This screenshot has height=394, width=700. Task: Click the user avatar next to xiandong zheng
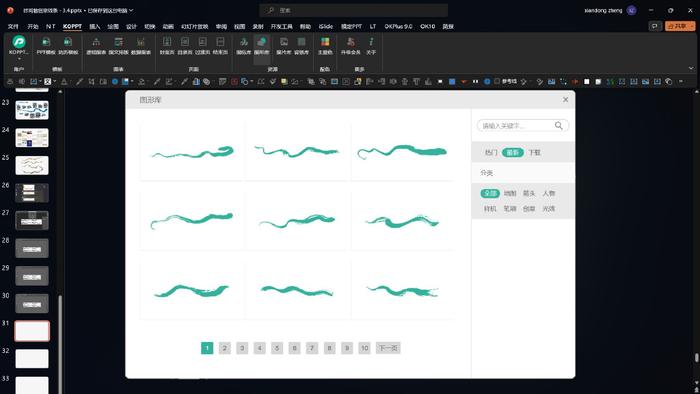click(631, 10)
